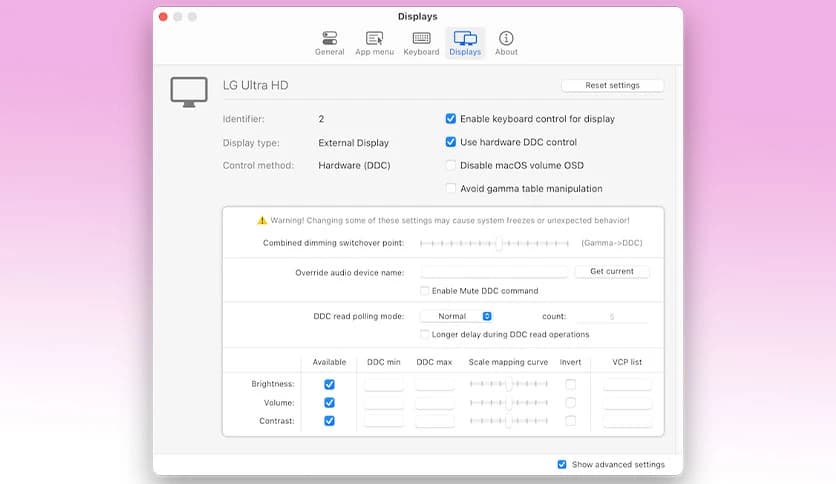This screenshot has height=484, width=836.
Task: Check Enable Mute DDC command
Action: [x=425, y=291]
